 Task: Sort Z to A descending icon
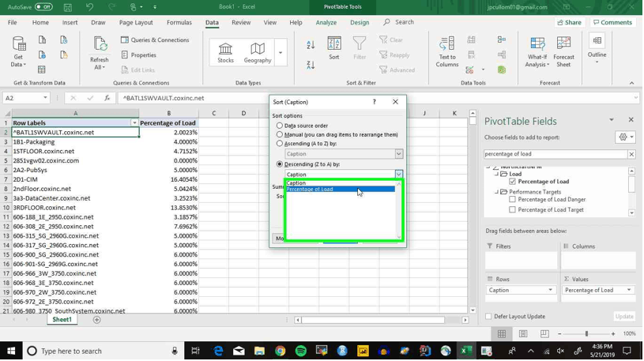tap(311, 65)
